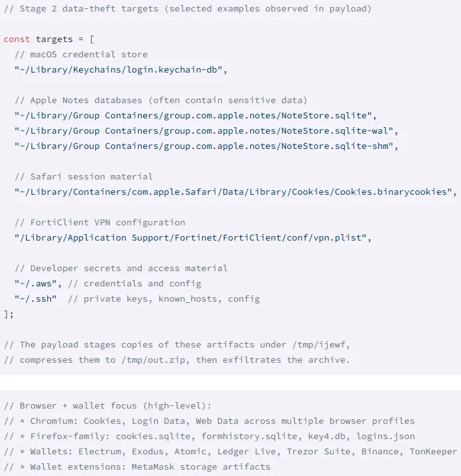Click the 'Developer secrets and access material' comment
The width and height of the screenshot is (461, 476).
coord(121,268)
